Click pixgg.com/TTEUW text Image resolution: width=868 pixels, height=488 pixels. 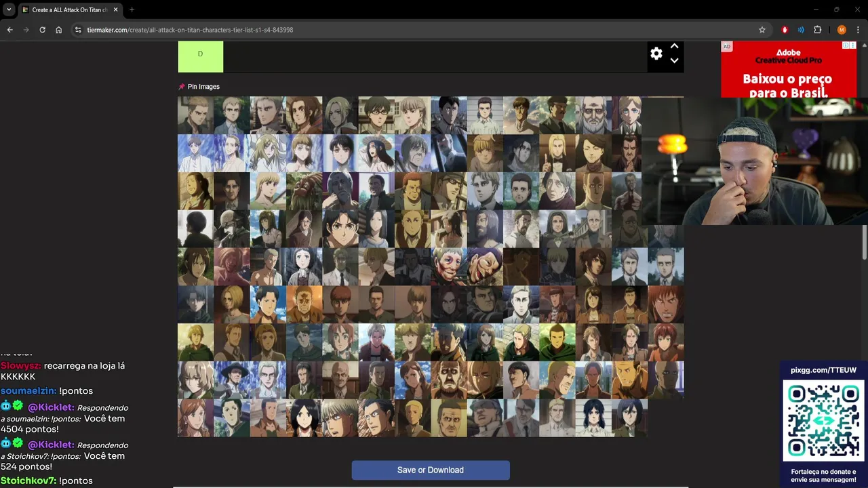tap(823, 370)
